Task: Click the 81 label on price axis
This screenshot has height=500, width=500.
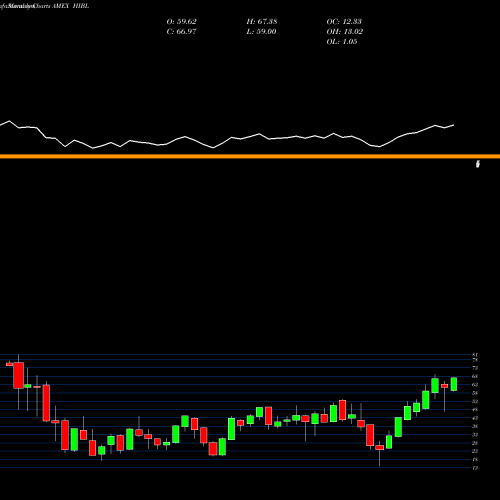Action: click(x=475, y=355)
